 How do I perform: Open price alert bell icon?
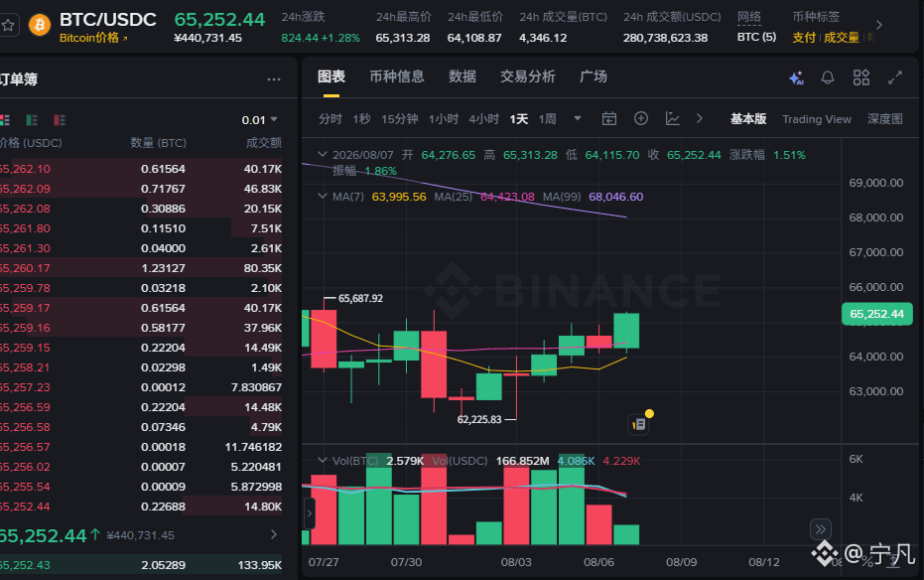pyautogui.click(x=828, y=77)
